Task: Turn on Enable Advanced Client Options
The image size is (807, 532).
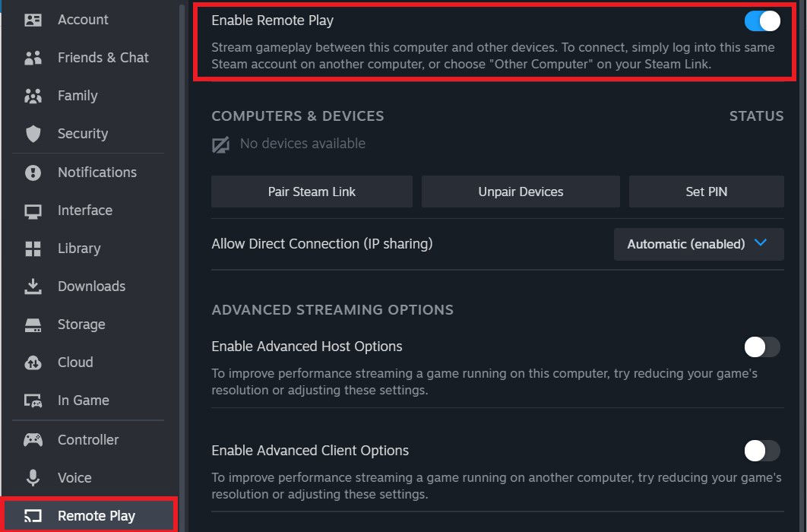Action: (x=762, y=451)
